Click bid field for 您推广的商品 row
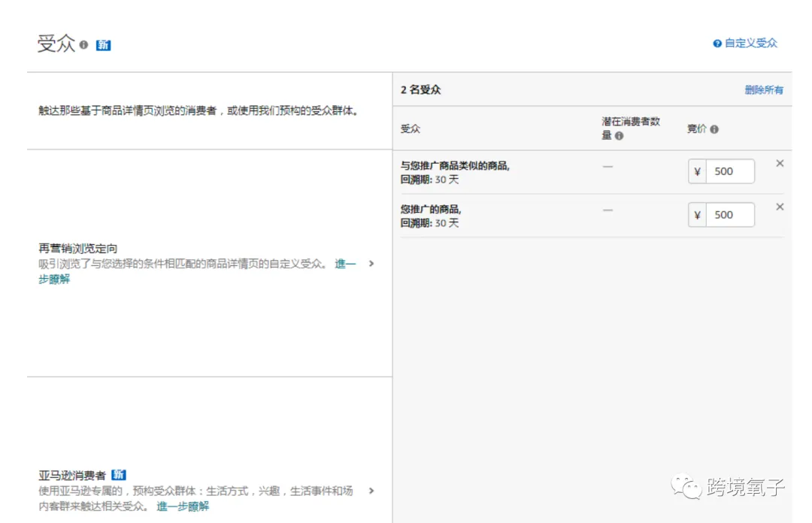 click(x=730, y=215)
